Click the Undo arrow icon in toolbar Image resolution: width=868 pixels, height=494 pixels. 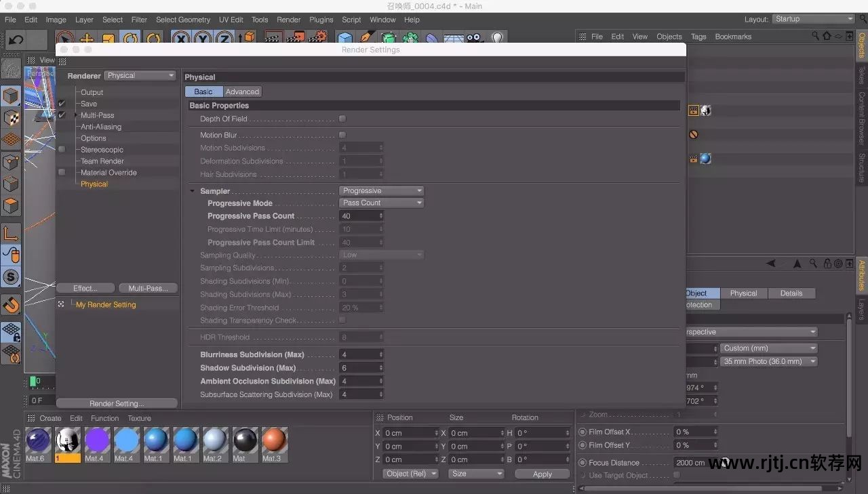(x=16, y=39)
